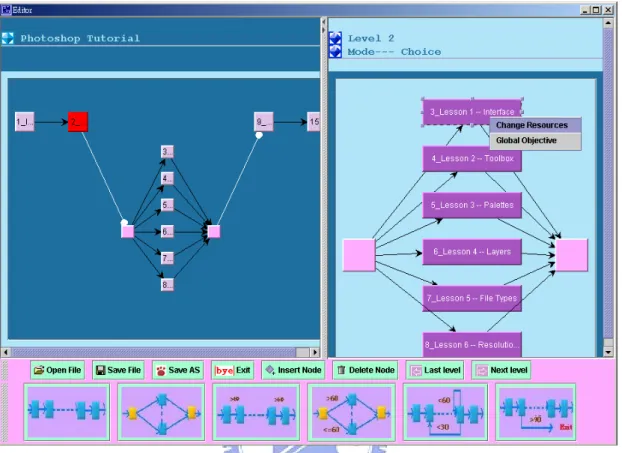622x453 pixels.
Task: Select node 3 in left graph
Action: tap(167, 152)
